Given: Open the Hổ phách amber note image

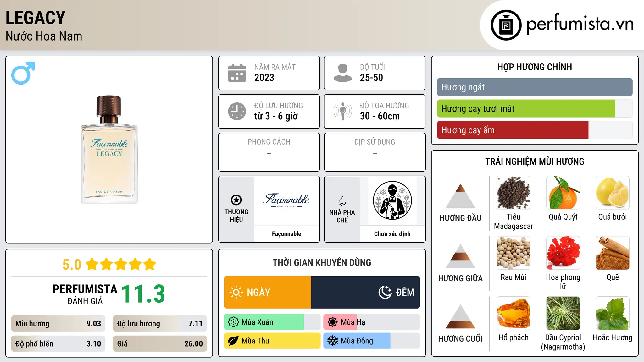Looking at the screenshot, I should click(x=514, y=313).
